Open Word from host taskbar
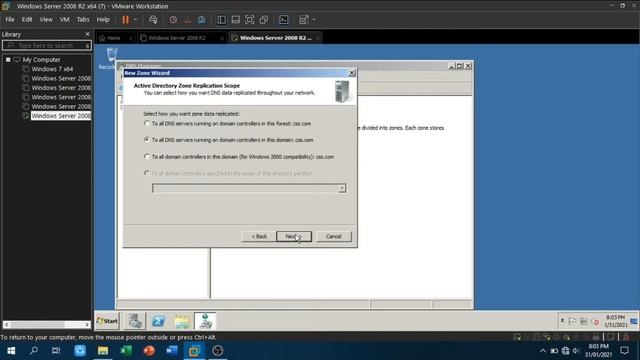The image size is (640, 360). point(172,351)
